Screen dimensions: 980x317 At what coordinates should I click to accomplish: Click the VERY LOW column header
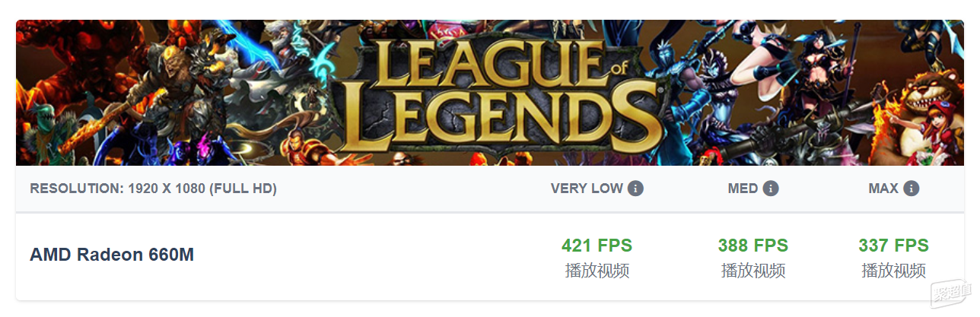(587, 189)
